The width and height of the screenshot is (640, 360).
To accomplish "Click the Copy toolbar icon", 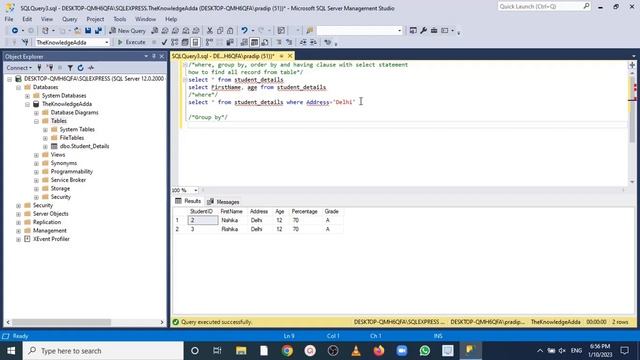I will point(220,31).
